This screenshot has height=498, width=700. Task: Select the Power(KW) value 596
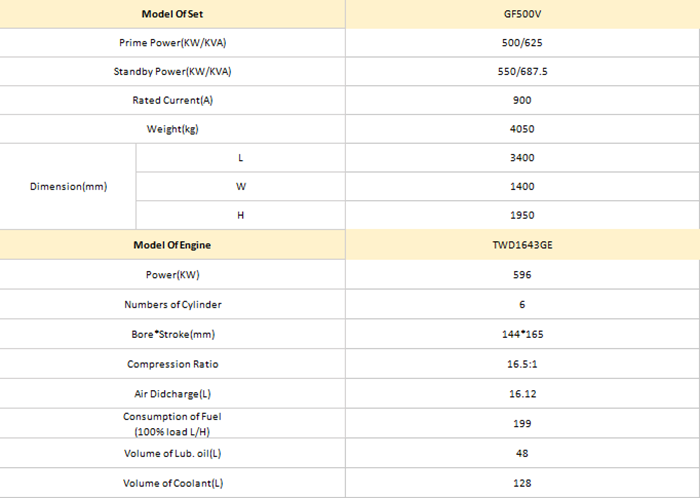(522, 275)
